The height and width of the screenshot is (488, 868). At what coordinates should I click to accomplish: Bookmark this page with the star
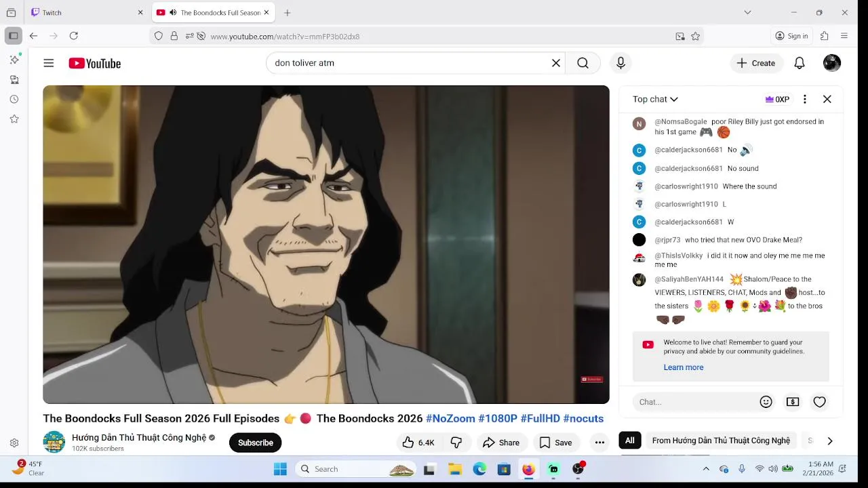point(695,37)
